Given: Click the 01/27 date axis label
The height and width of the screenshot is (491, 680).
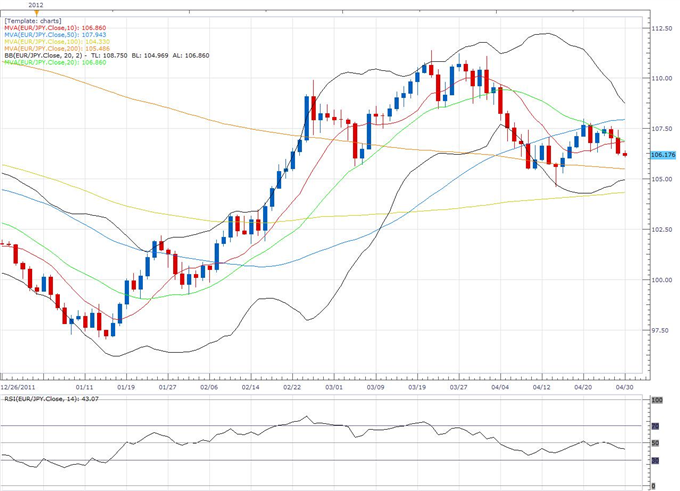Looking at the screenshot, I should (x=167, y=387).
